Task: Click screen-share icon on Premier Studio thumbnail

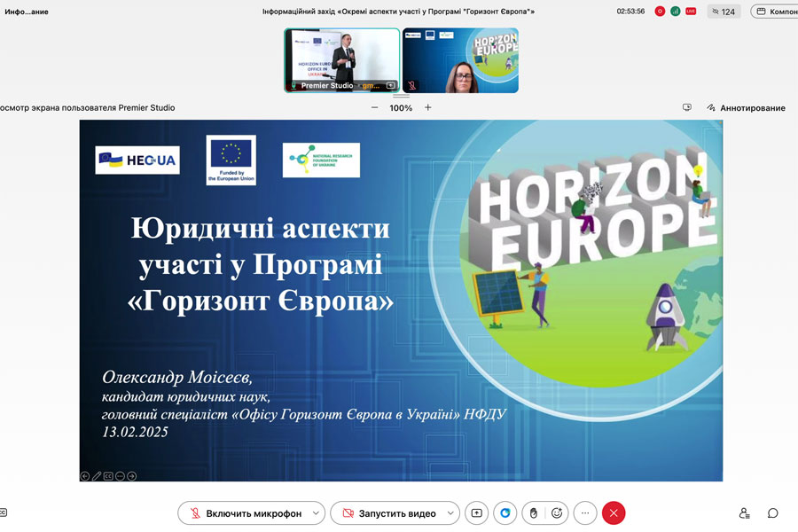Action: coord(391,85)
